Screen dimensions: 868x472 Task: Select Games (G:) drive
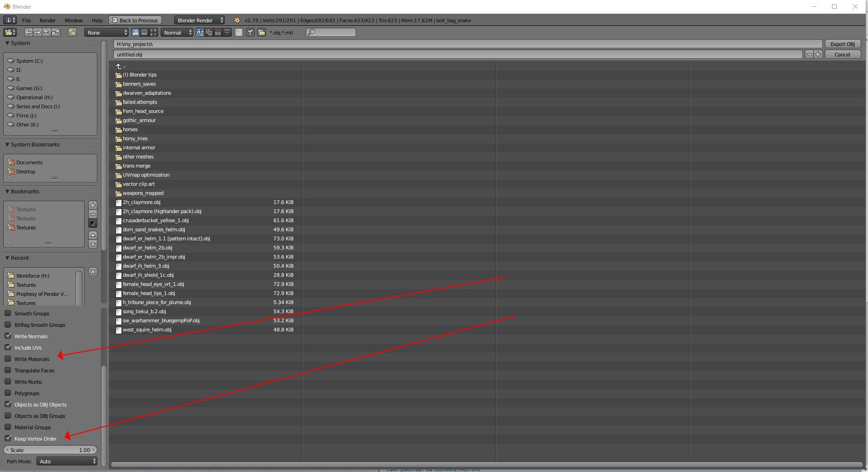(x=29, y=88)
